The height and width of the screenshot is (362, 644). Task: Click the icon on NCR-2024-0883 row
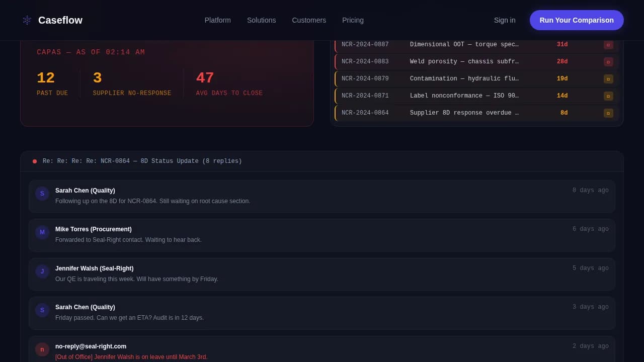coord(608,62)
